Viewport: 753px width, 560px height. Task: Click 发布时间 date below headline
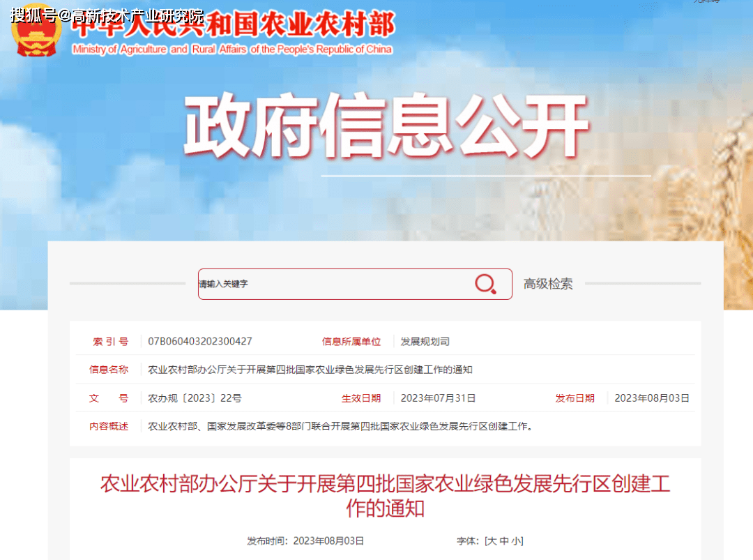305,541
